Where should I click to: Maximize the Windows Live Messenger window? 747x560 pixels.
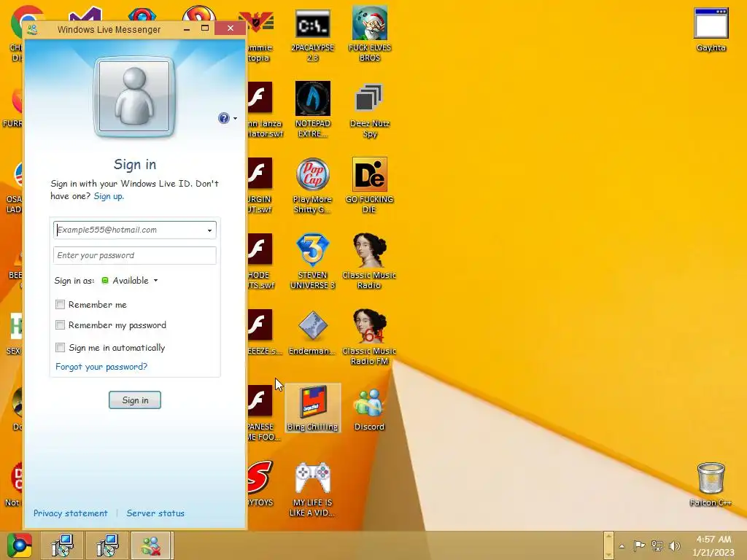tap(205, 28)
